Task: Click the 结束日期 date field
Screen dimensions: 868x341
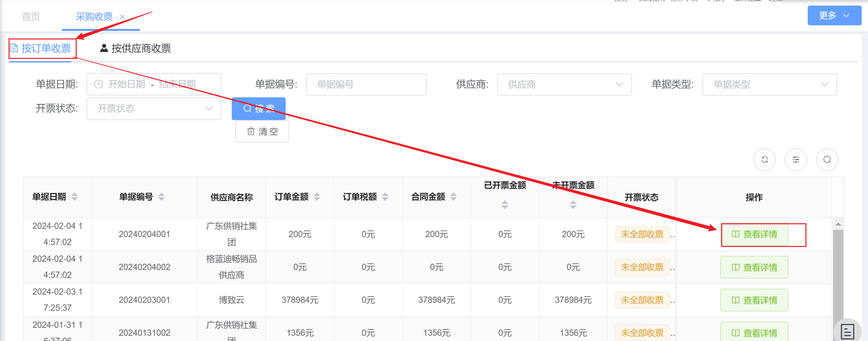Action: pyautogui.click(x=177, y=84)
